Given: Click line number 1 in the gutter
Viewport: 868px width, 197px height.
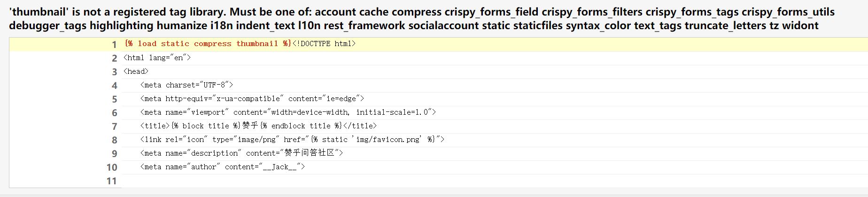Looking at the screenshot, I should point(114,45).
